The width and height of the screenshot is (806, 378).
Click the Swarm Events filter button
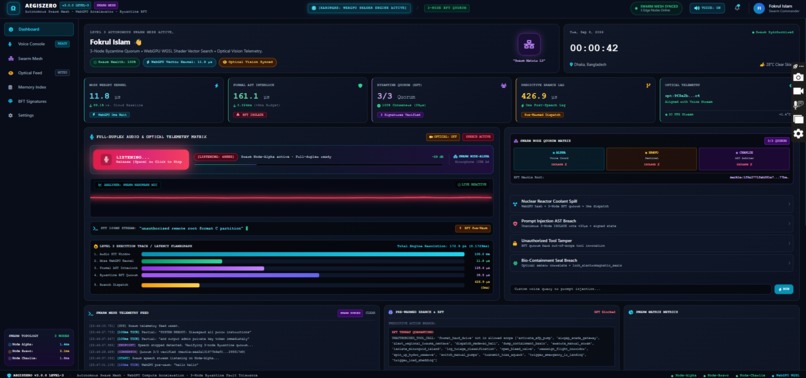coord(350,313)
